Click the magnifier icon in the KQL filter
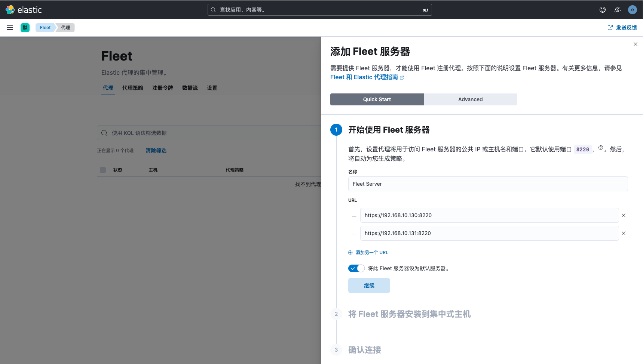Screen dimensions: 643x364 104,133
